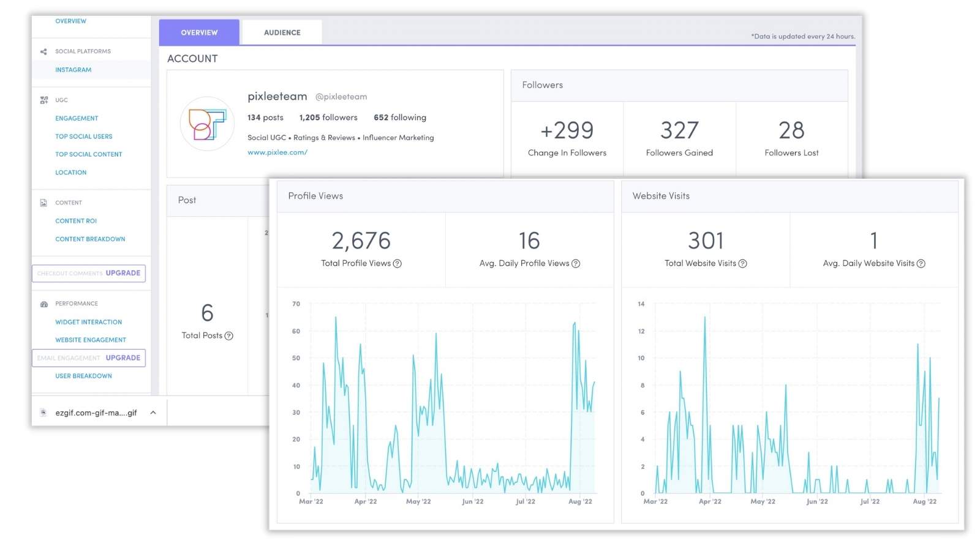Image resolution: width=980 pixels, height=551 pixels.
Task: Open help icon beside Total Profile Views
Action: (397, 264)
